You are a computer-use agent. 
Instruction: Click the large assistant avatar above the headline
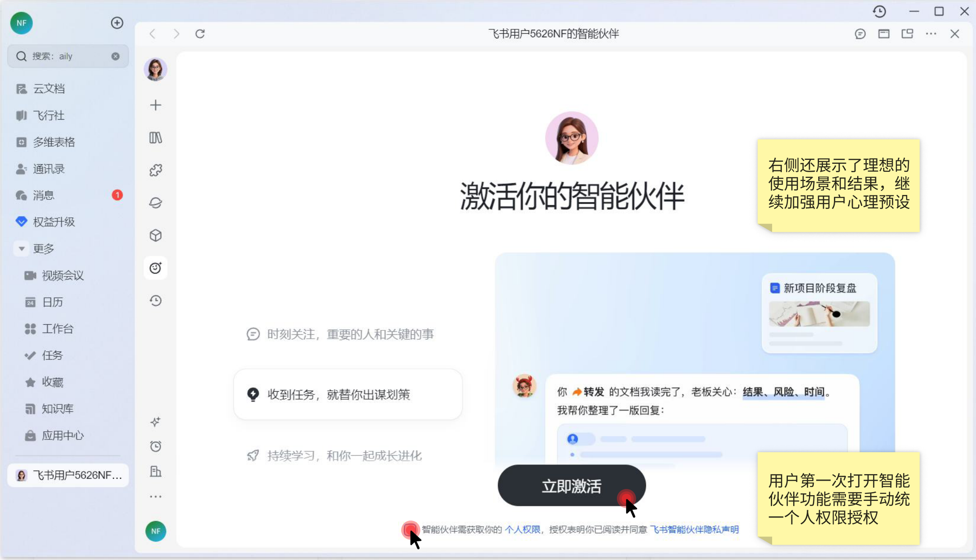(572, 138)
